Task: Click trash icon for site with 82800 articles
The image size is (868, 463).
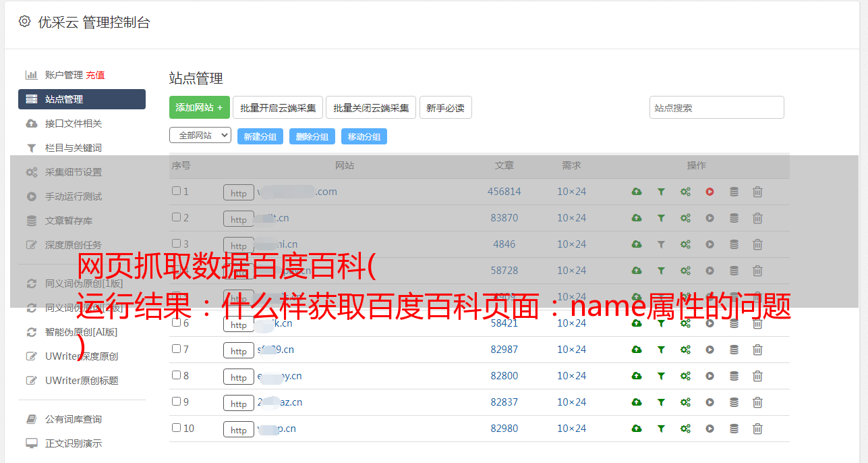Action: tap(757, 376)
